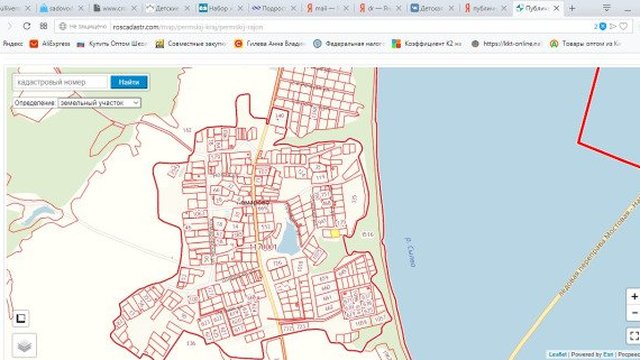Zoom out on the map

(634, 313)
